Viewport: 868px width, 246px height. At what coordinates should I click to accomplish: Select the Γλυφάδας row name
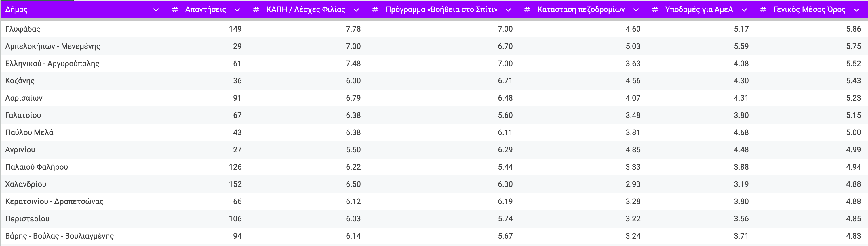tap(22, 29)
